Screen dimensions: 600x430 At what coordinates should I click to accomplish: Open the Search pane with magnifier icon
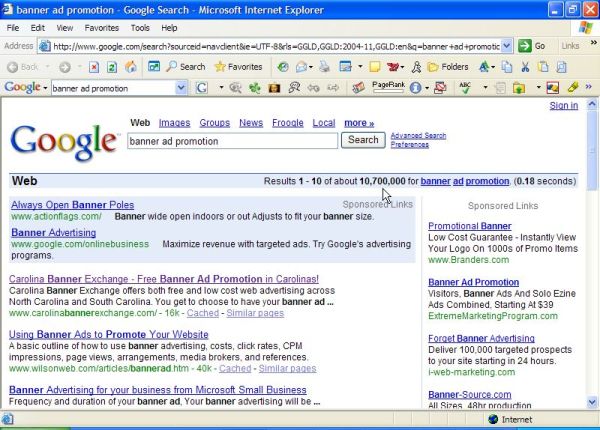click(186, 67)
